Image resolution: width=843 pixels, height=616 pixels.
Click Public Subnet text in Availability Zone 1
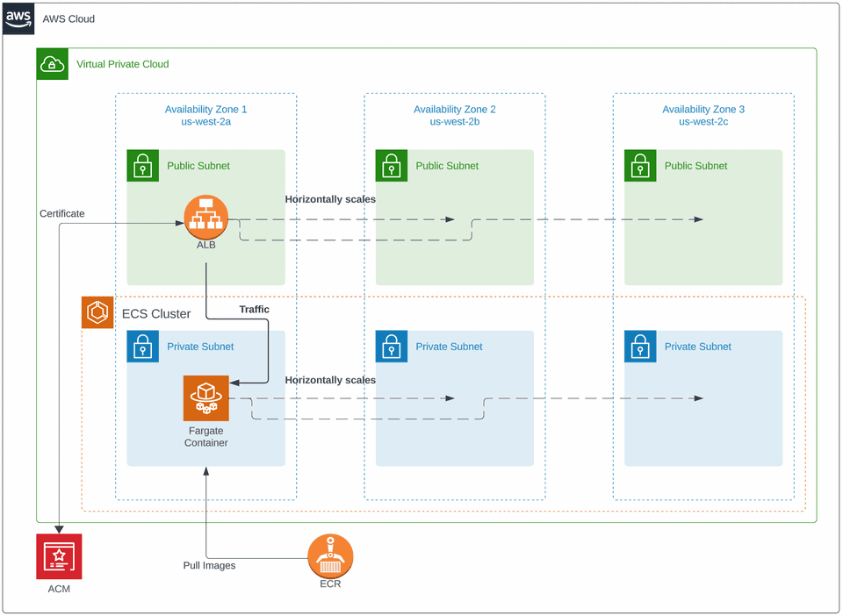point(198,166)
